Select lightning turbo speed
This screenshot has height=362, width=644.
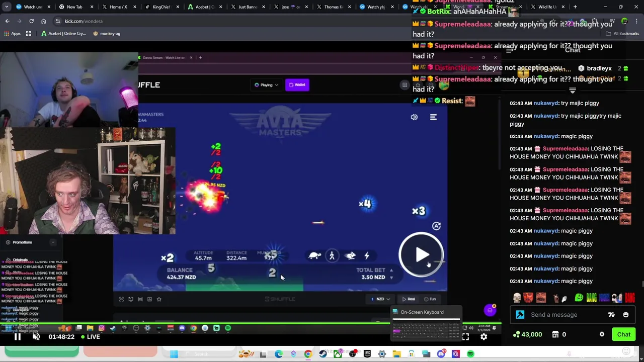(367, 256)
